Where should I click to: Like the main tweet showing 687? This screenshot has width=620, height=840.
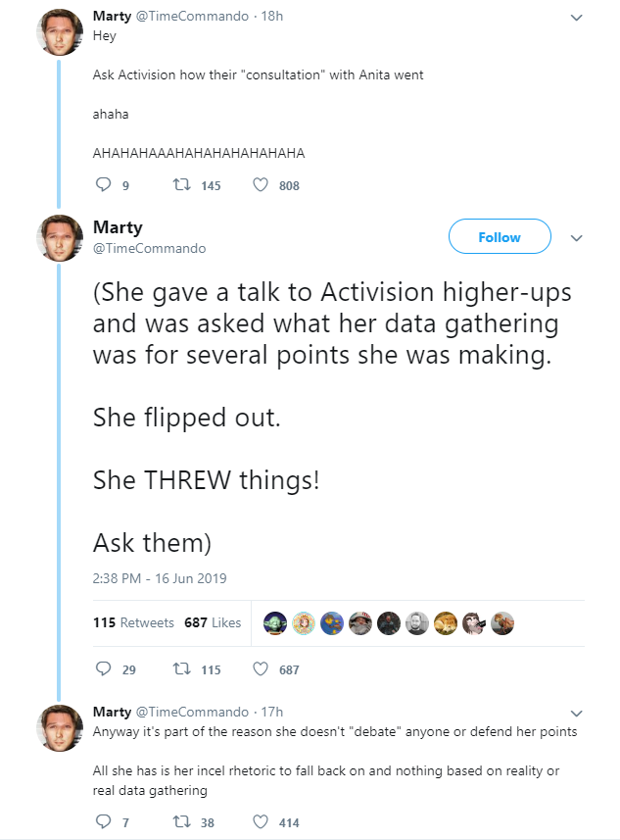[261, 668]
